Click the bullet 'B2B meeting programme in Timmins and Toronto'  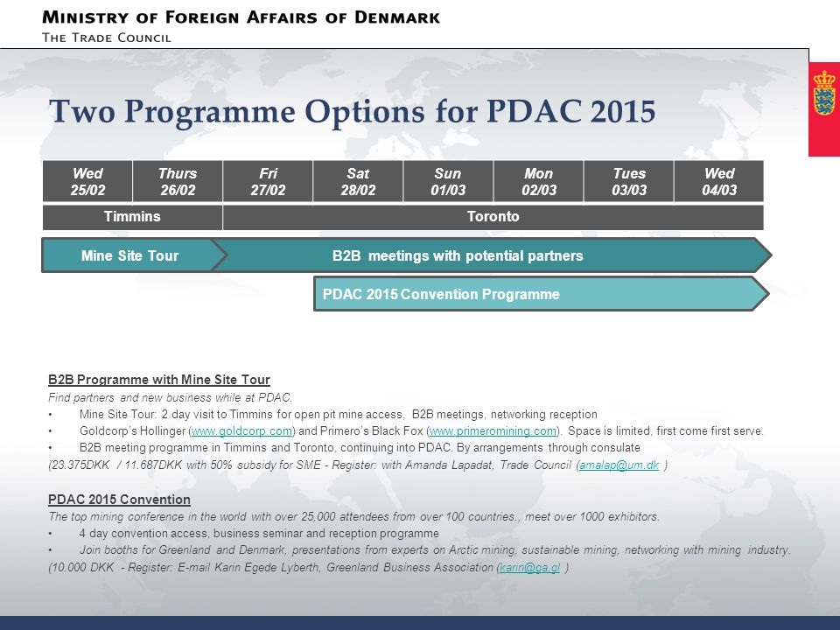(360, 448)
